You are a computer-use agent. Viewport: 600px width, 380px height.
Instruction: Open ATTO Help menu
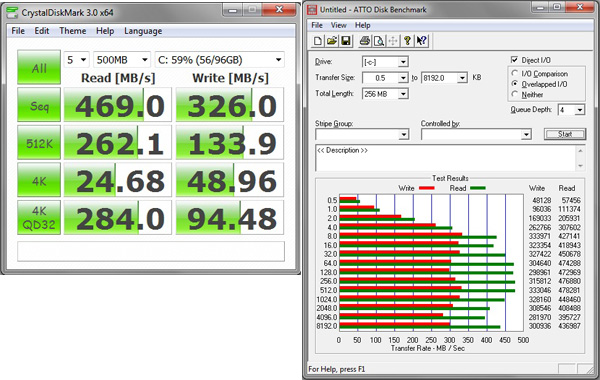(362, 25)
